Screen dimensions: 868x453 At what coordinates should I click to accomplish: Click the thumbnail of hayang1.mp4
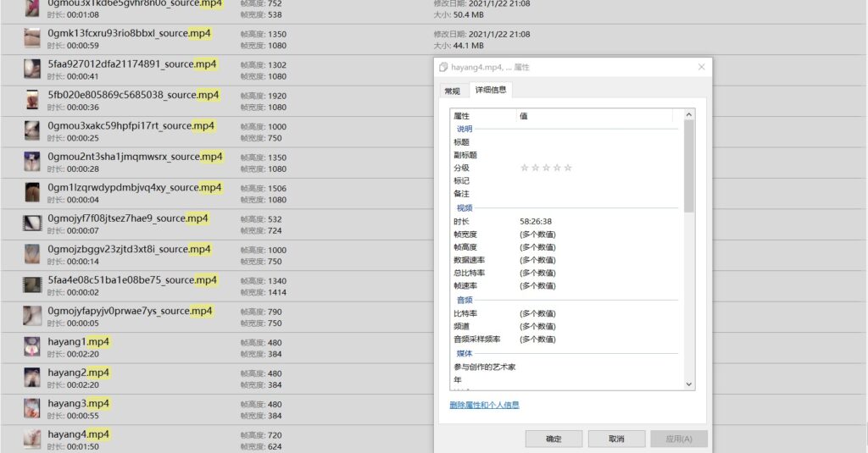32,346
